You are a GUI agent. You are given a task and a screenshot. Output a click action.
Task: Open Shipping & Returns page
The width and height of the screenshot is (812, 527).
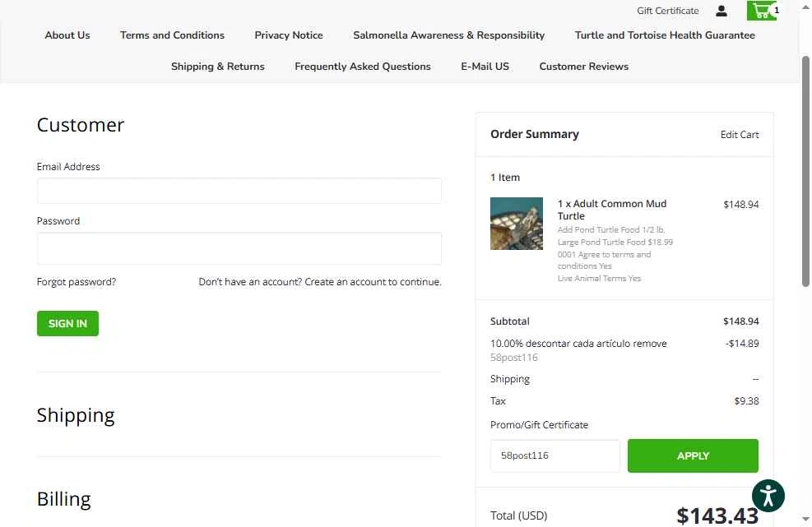(217, 67)
